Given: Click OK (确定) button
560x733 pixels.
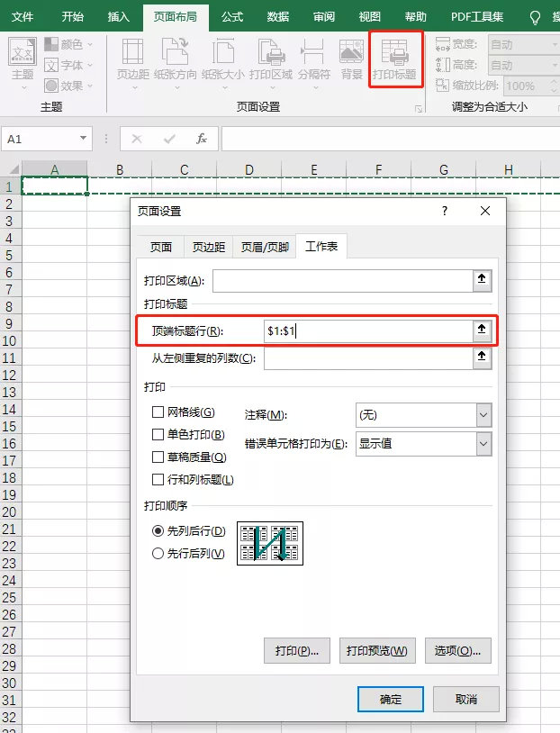Looking at the screenshot, I should (391, 700).
